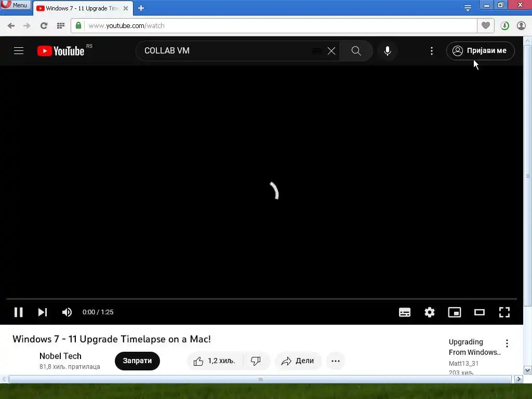Viewport: 532px width, 399px height.
Task: Click the 81,8 хиљ. пратилаца subscriber count
Action: [x=70, y=367]
